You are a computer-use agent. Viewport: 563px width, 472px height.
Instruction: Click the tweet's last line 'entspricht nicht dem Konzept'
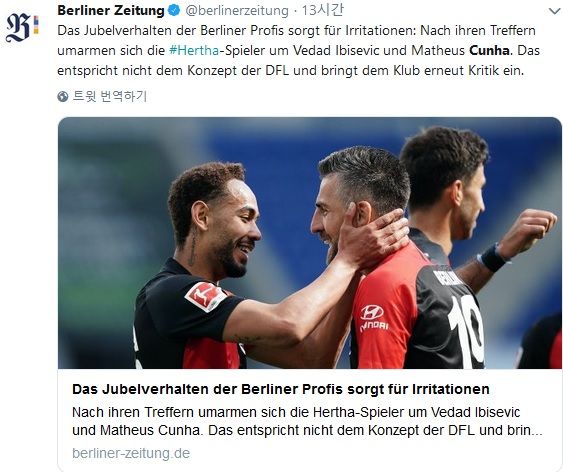click(290, 70)
